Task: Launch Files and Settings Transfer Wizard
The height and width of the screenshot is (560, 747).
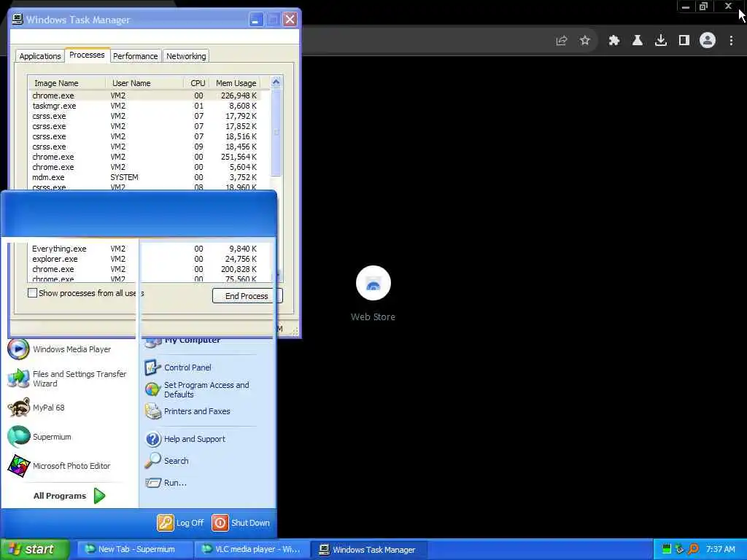Action: click(66, 378)
